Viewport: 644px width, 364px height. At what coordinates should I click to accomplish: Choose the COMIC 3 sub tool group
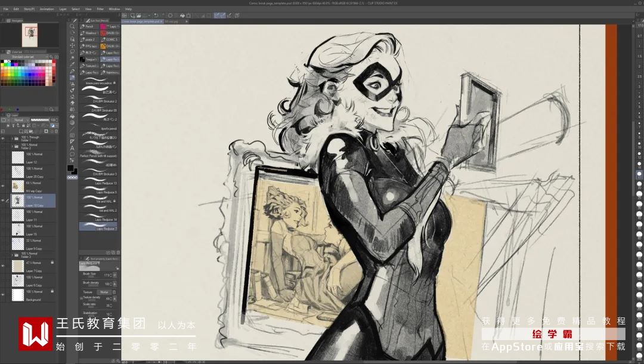tap(110, 39)
